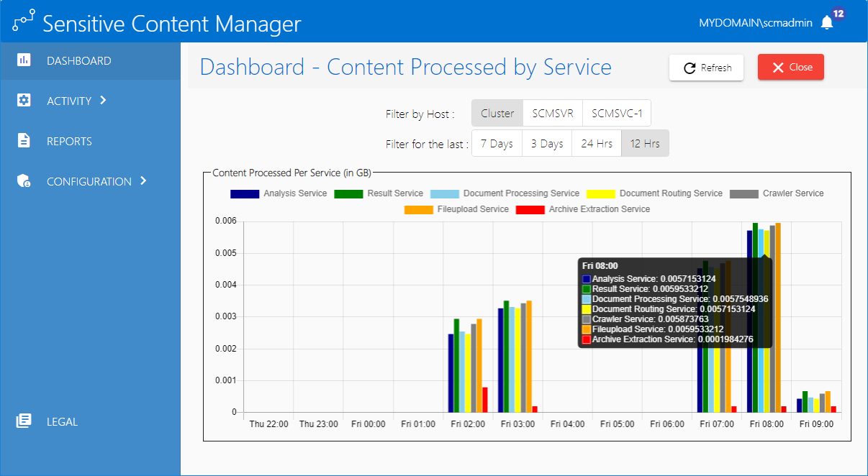Close the Content Processed by Service view
Image resolution: width=868 pixels, height=476 pixels.
pyautogui.click(x=790, y=67)
